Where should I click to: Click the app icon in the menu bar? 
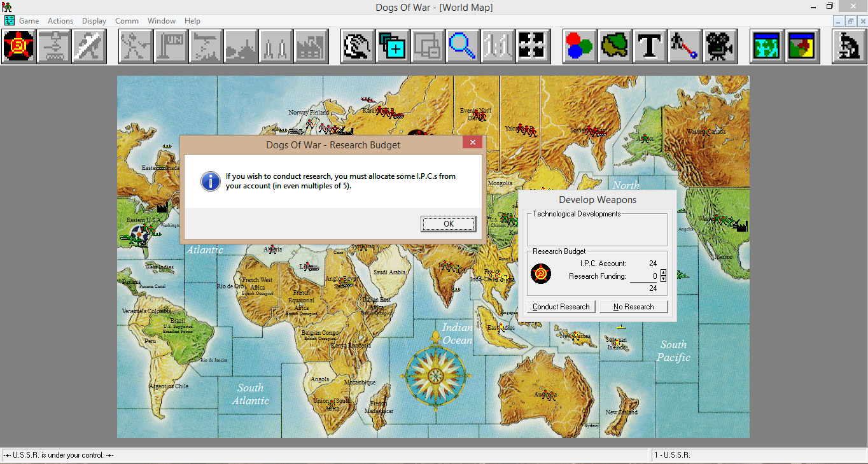pos(9,20)
